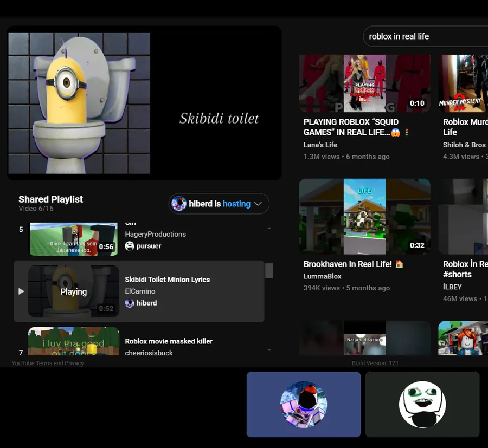
Task: Click the Skibidi Toilet Minion Lyrics title
Action: [x=168, y=280]
